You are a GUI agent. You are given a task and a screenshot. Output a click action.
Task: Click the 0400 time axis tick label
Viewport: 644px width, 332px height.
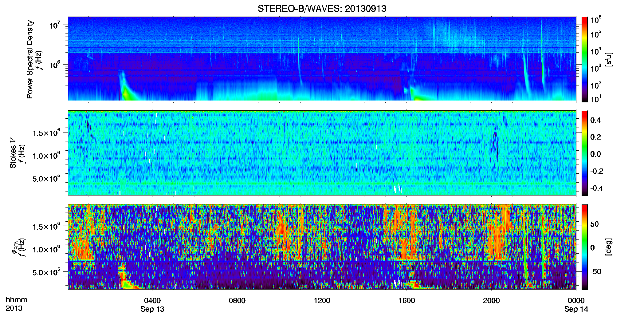click(152, 300)
